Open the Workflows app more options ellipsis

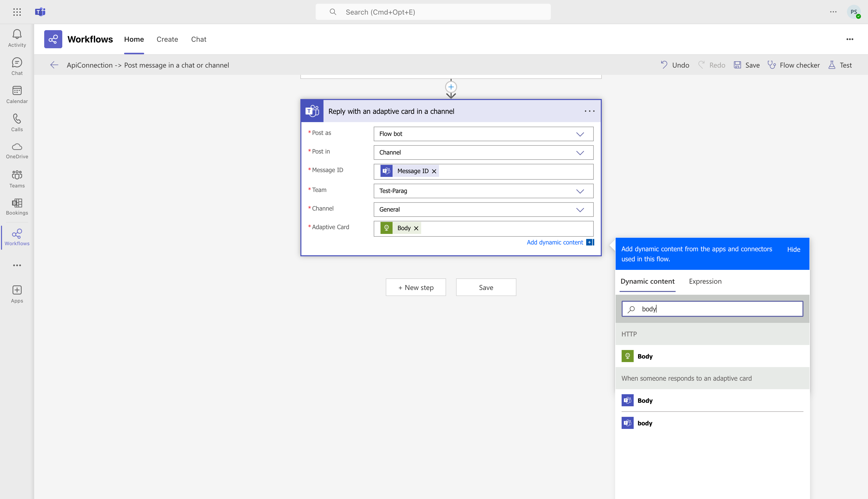[x=850, y=39]
